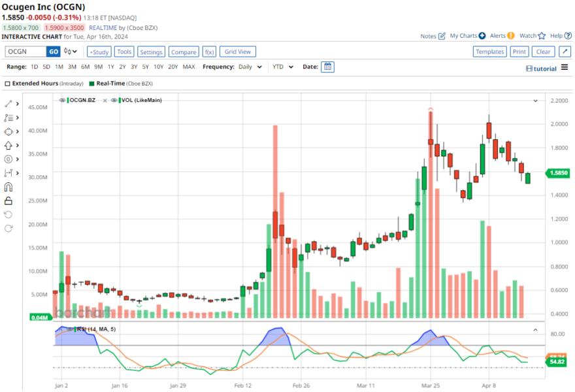Click the undo arrow icon

pyautogui.click(x=8, y=214)
